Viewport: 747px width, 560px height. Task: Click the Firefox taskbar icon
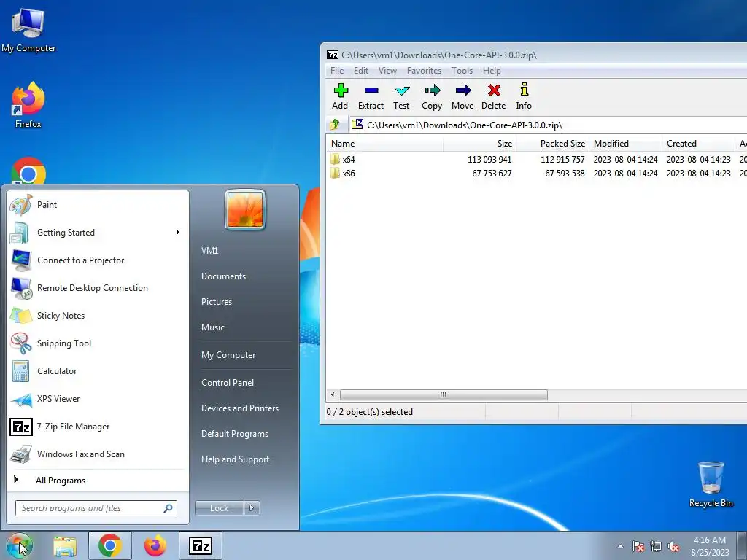[x=155, y=545]
